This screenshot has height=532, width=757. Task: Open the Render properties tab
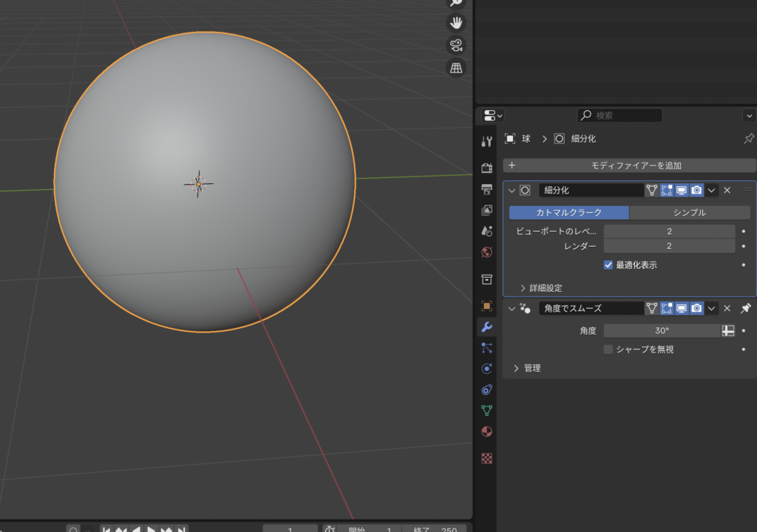[486, 168]
